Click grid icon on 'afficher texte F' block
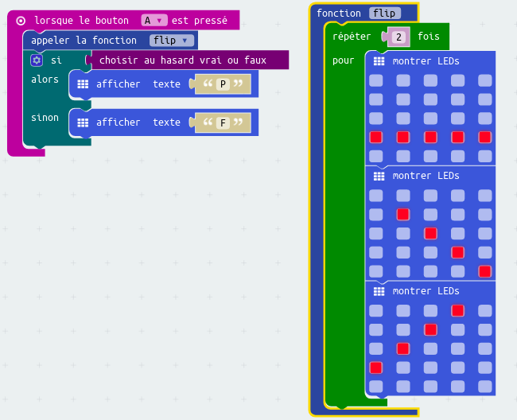The height and width of the screenshot is (420, 517). click(x=83, y=123)
